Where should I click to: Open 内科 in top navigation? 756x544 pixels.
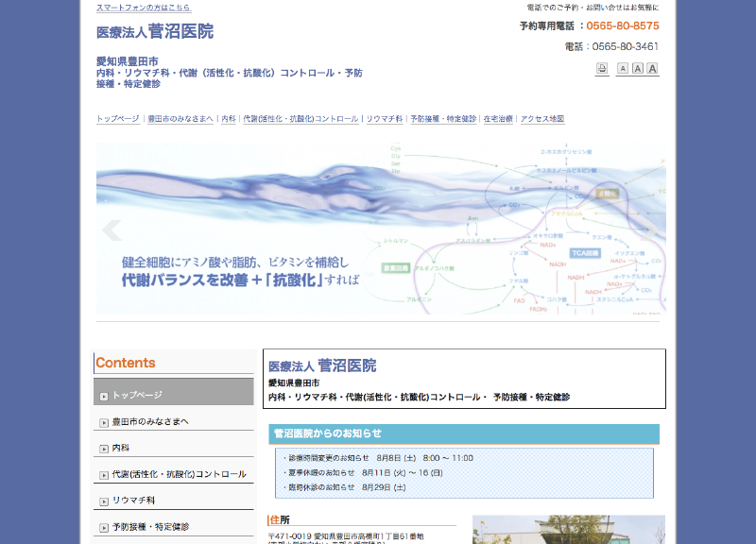coord(229,119)
